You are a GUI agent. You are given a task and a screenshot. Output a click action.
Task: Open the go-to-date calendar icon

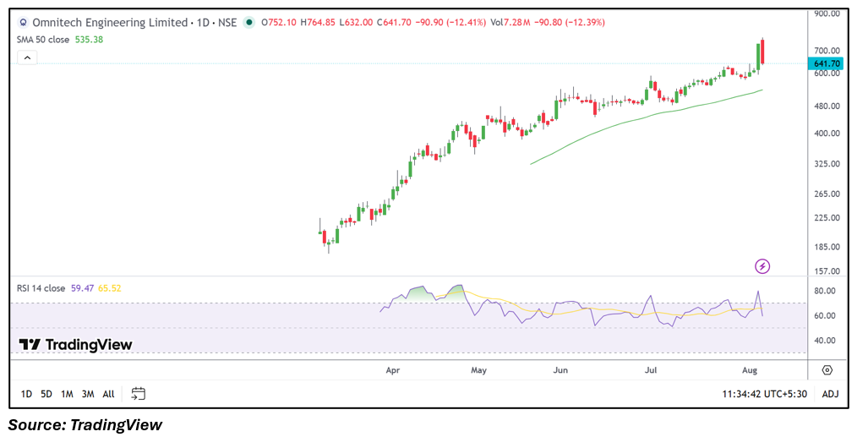(x=139, y=394)
